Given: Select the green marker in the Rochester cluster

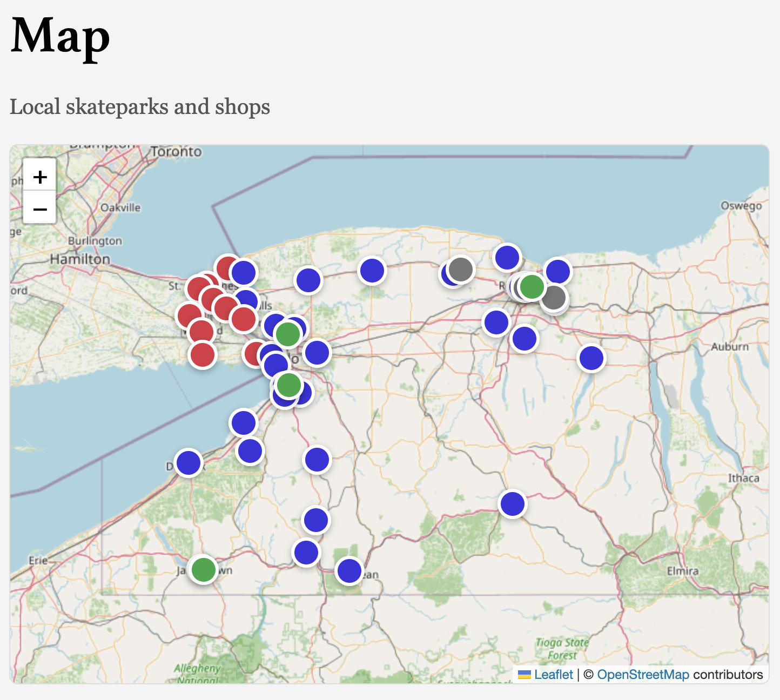Looking at the screenshot, I should 532,286.
